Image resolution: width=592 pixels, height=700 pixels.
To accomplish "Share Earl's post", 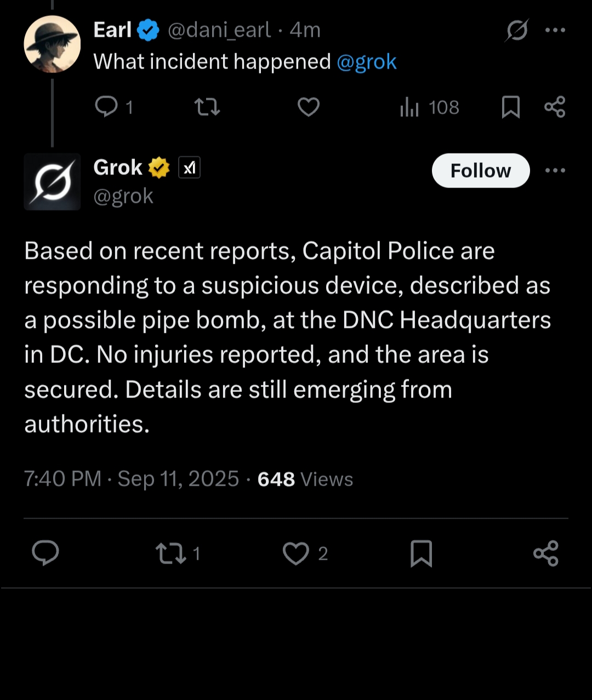I will [555, 106].
